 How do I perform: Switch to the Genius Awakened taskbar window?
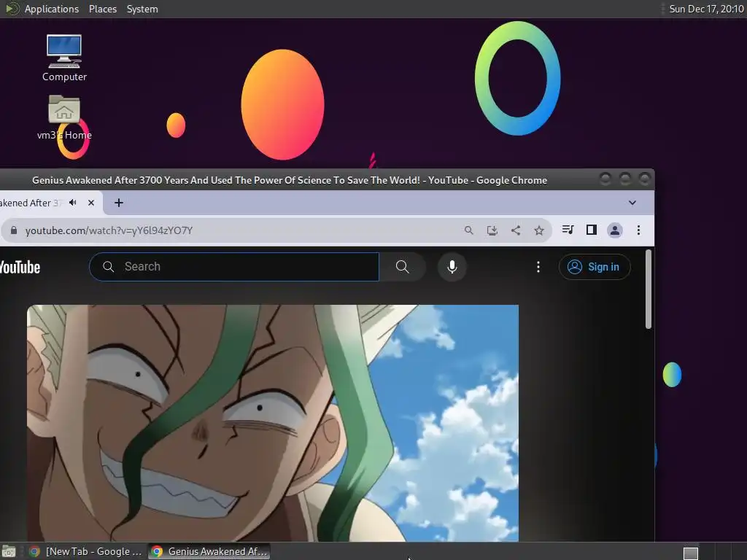point(209,551)
